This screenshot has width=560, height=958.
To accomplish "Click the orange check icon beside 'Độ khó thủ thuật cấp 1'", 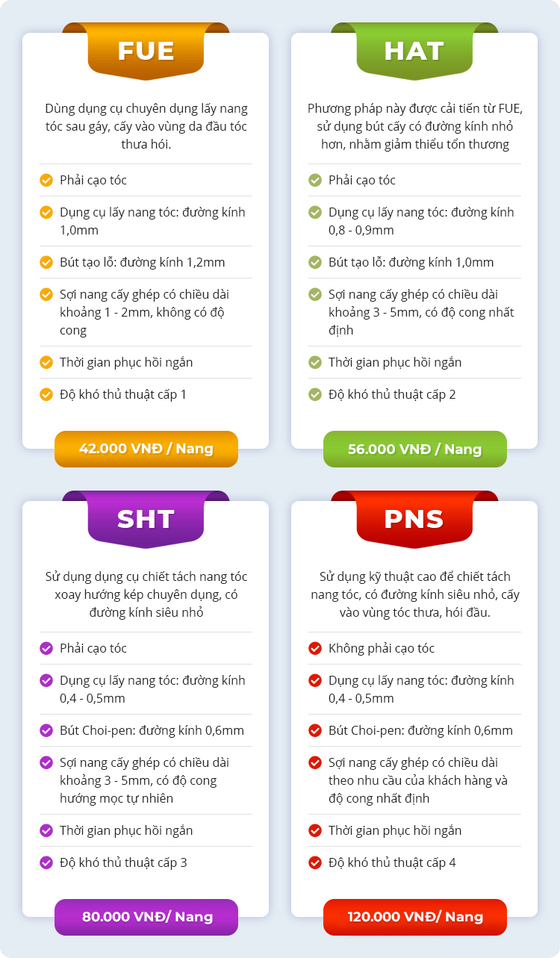I will (x=46, y=394).
